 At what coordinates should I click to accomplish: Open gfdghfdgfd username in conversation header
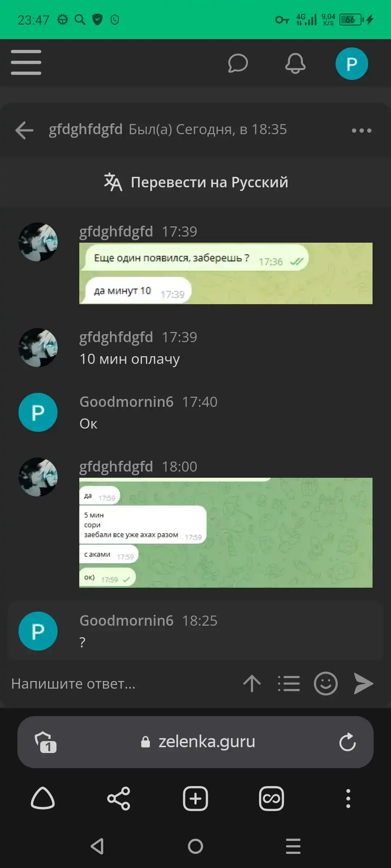[86, 129]
